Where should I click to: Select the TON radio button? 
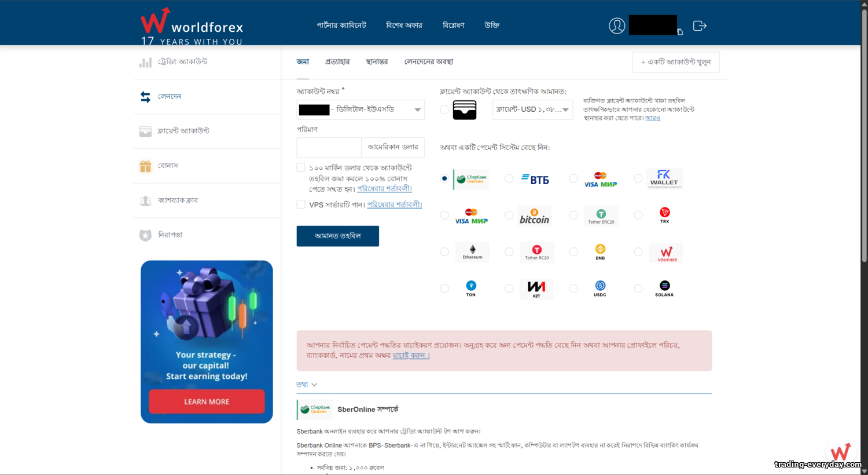(x=444, y=288)
